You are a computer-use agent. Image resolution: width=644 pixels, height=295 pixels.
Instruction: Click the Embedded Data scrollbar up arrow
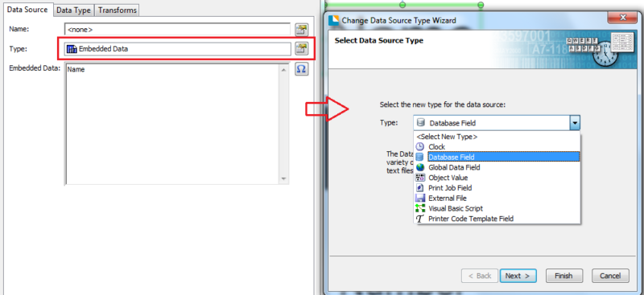coord(283,69)
